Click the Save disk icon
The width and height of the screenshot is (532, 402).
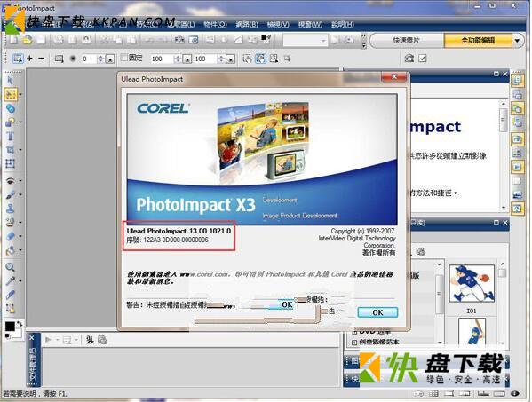tap(41, 40)
